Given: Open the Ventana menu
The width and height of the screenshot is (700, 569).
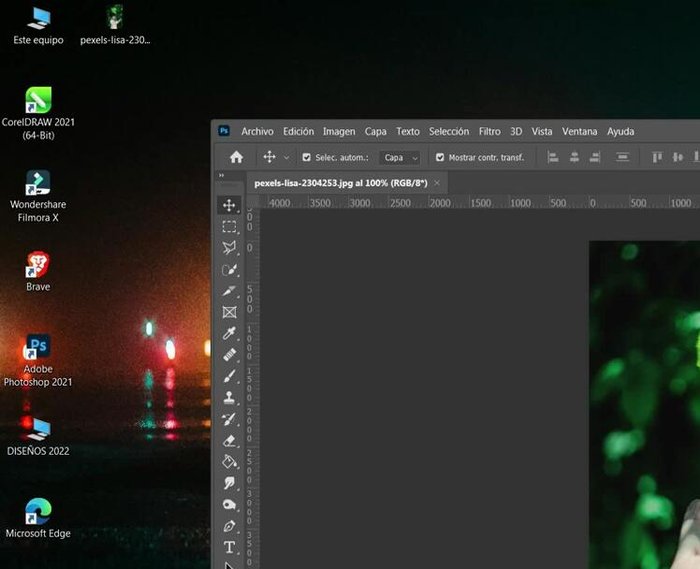Looking at the screenshot, I should 579,132.
